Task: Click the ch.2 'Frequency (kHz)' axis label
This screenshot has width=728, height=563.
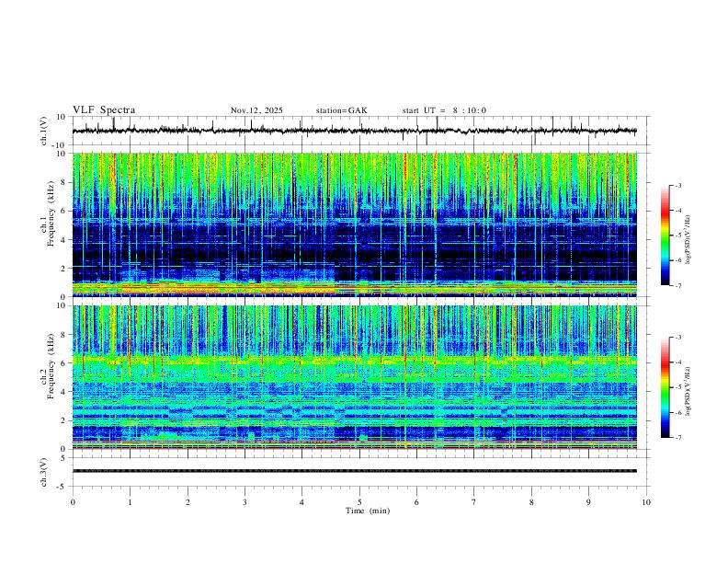Action: pyautogui.click(x=51, y=366)
